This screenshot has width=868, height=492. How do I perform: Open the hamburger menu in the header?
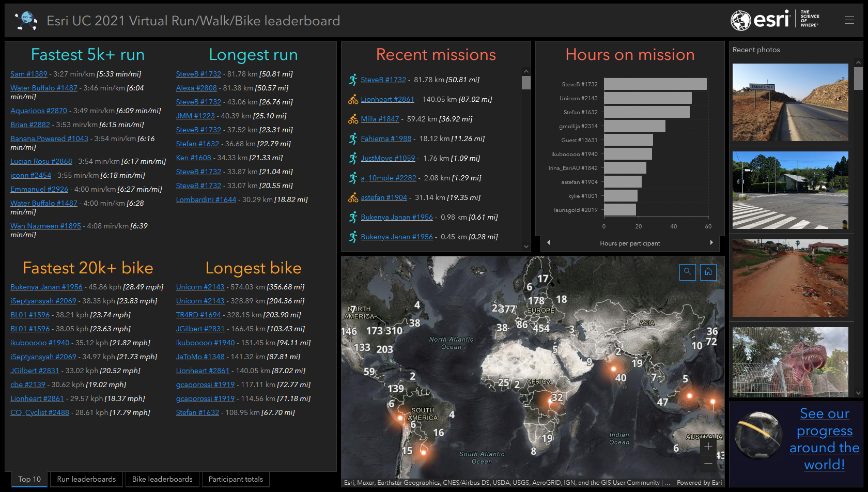point(849,20)
